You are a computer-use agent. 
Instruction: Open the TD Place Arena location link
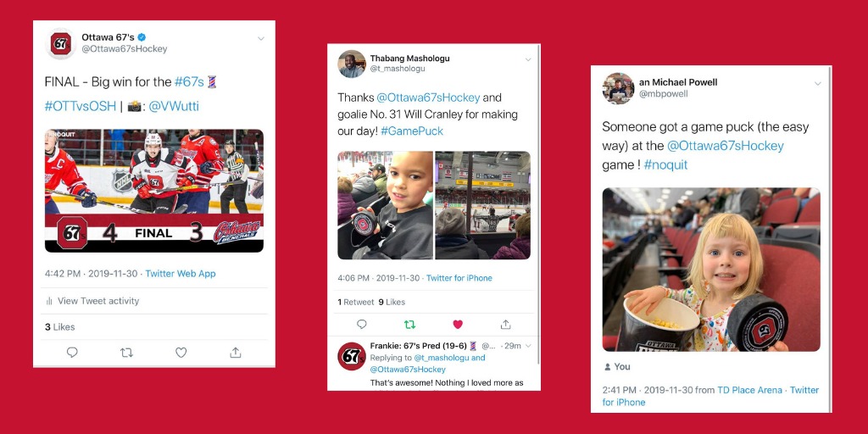(749, 390)
